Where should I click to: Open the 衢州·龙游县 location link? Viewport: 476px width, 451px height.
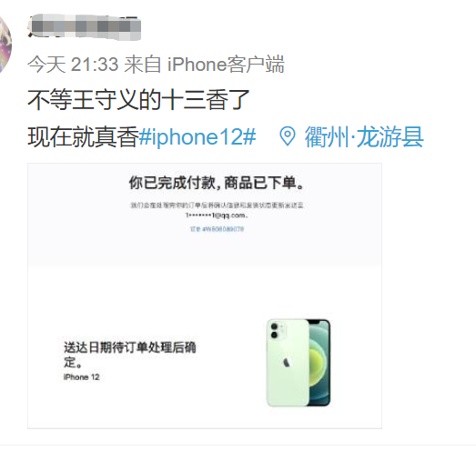point(364,136)
